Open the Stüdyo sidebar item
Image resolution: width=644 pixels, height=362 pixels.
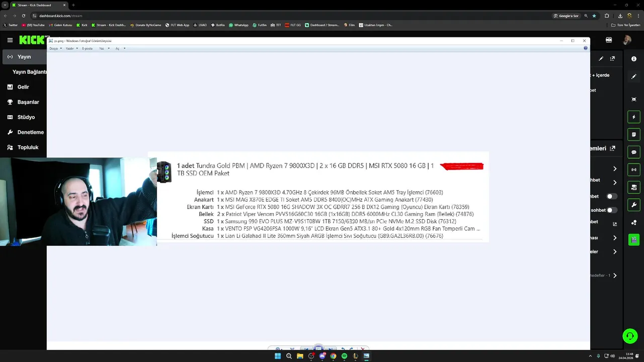[x=24, y=117]
